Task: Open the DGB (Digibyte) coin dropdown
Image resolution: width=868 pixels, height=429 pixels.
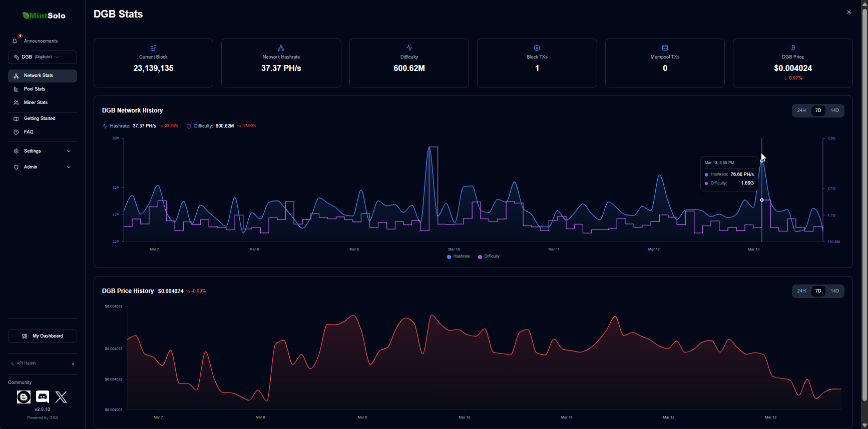Action: pyautogui.click(x=43, y=57)
